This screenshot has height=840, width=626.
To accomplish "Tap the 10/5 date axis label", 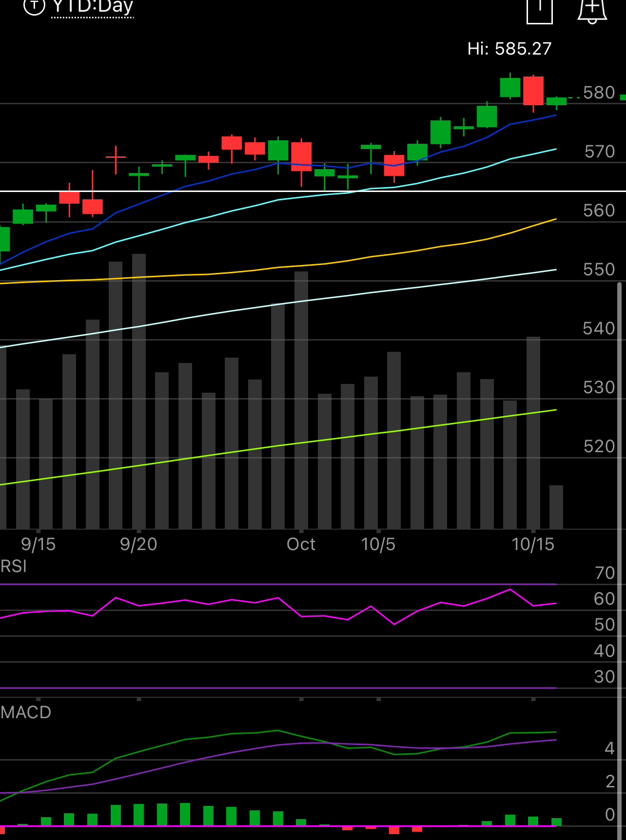I will [378, 544].
